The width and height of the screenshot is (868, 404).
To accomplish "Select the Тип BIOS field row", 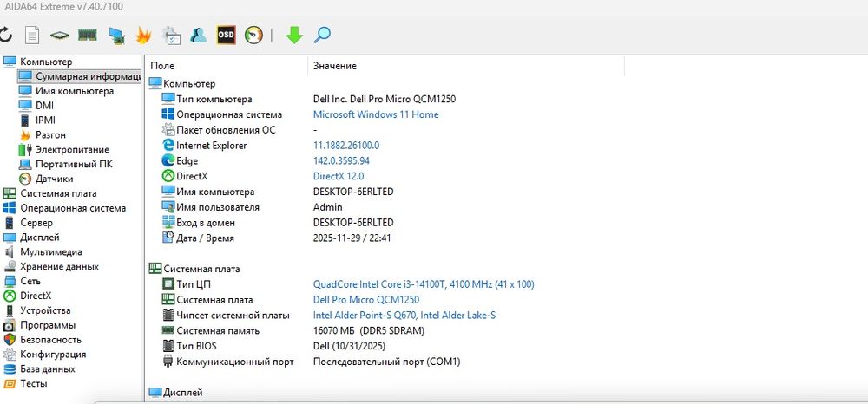I will [x=196, y=347].
